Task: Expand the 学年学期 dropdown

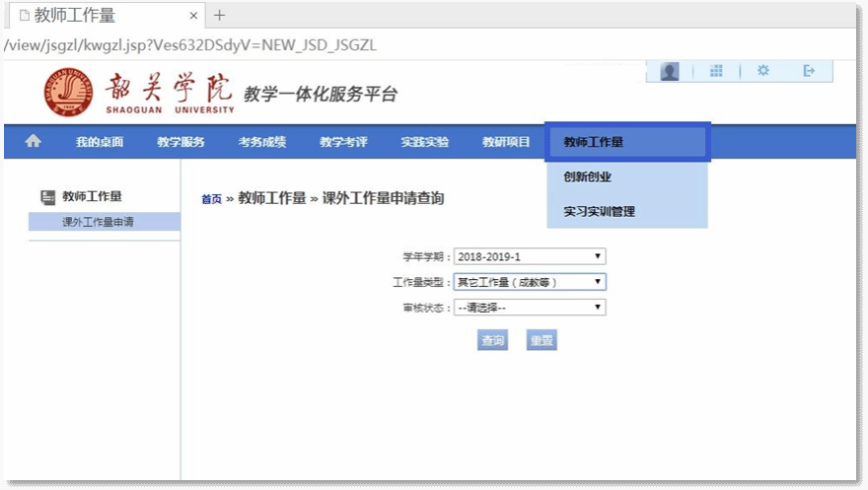Action: [x=530, y=257]
